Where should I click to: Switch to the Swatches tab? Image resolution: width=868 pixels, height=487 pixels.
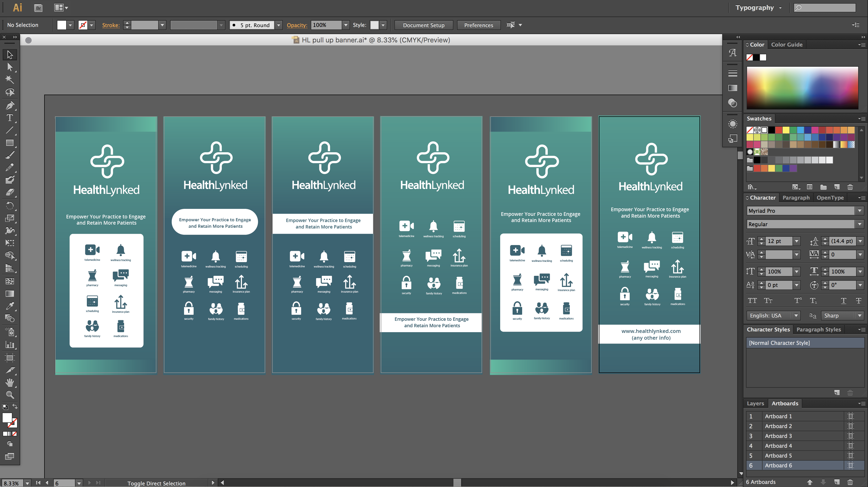tap(759, 118)
